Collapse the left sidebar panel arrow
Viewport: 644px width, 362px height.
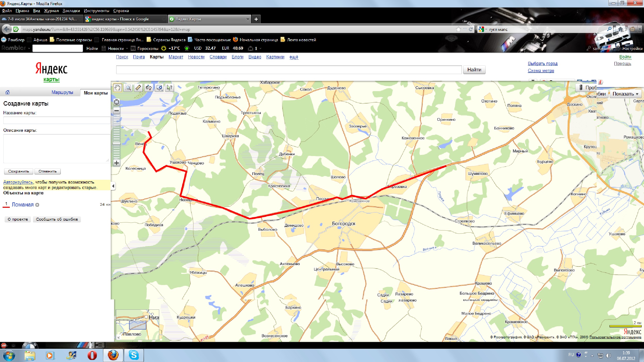tap(113, 186)
